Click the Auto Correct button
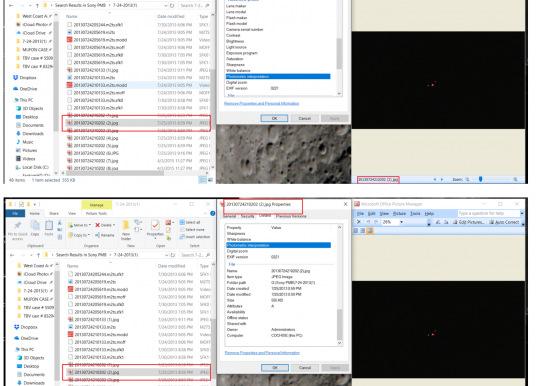Viewport: 536px width, 386px height. pyautogui.click(x=504, y=222)
